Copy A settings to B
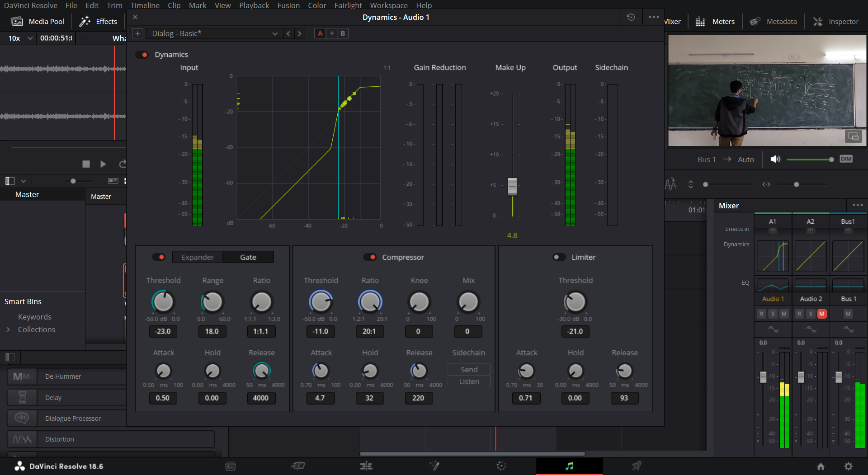 (x=331, y=33)
